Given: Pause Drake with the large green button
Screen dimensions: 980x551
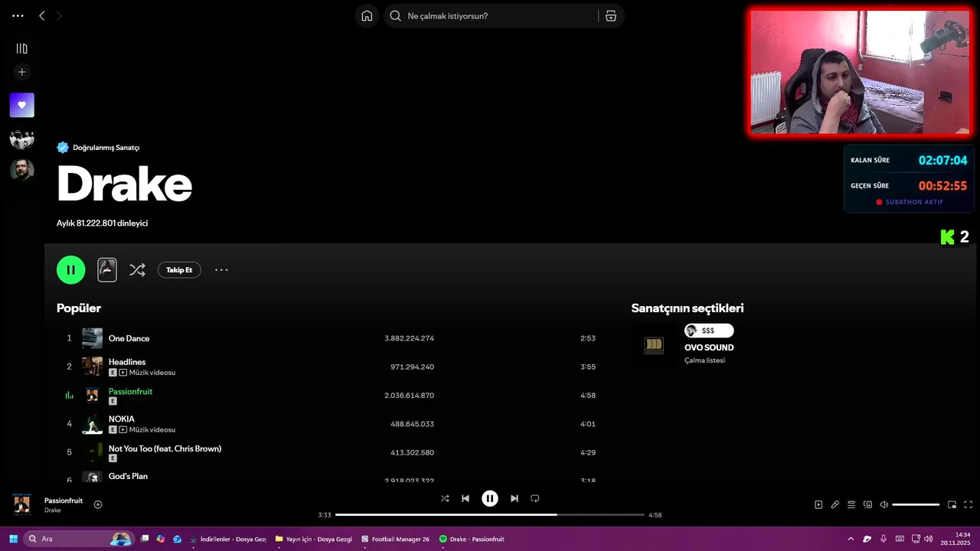Looking at the screenshot, I should click(x=70, y=269).
